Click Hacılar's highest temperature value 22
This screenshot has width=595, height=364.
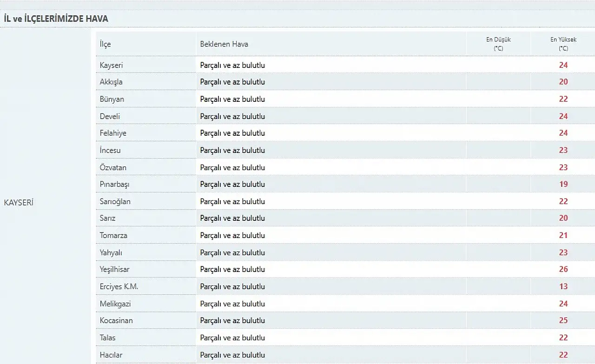coord(563,355)
